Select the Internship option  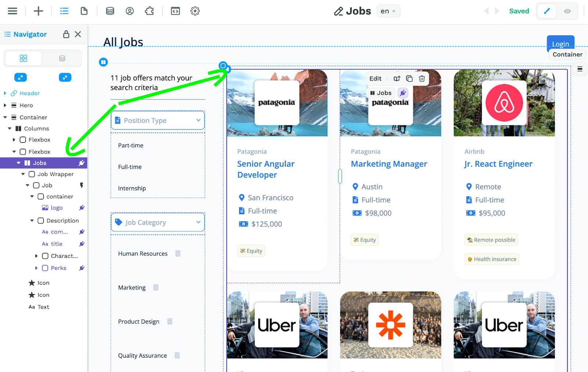(132, 188)
